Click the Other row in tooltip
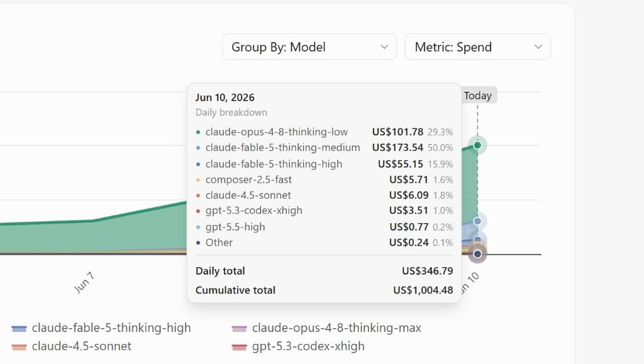The image size is (644, 364). coord(324,243)
